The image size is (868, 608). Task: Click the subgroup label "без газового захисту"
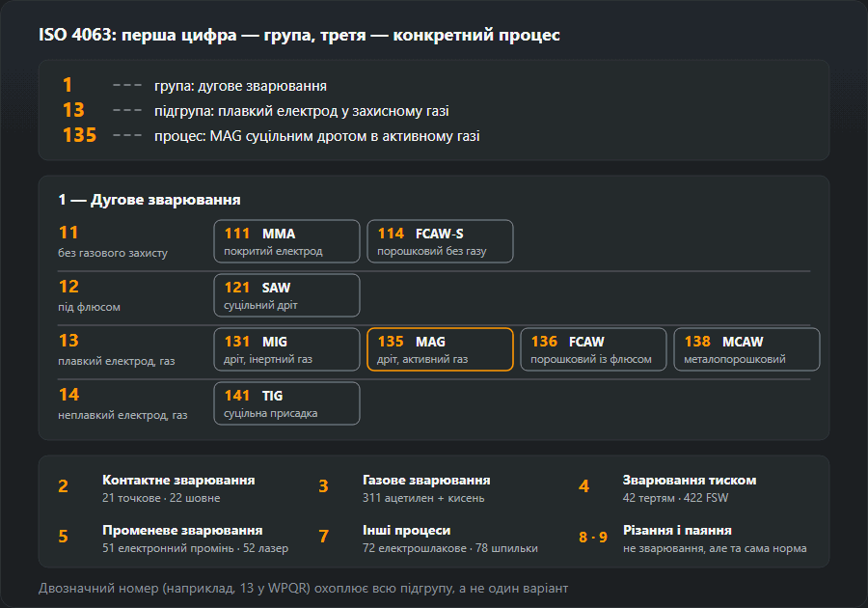click(x=113, y=253)
